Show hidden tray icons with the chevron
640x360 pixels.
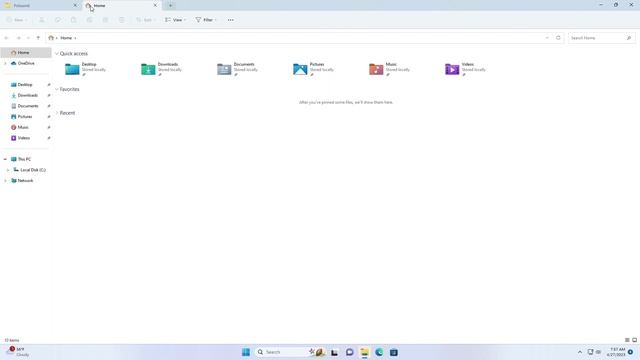point(580,352)
